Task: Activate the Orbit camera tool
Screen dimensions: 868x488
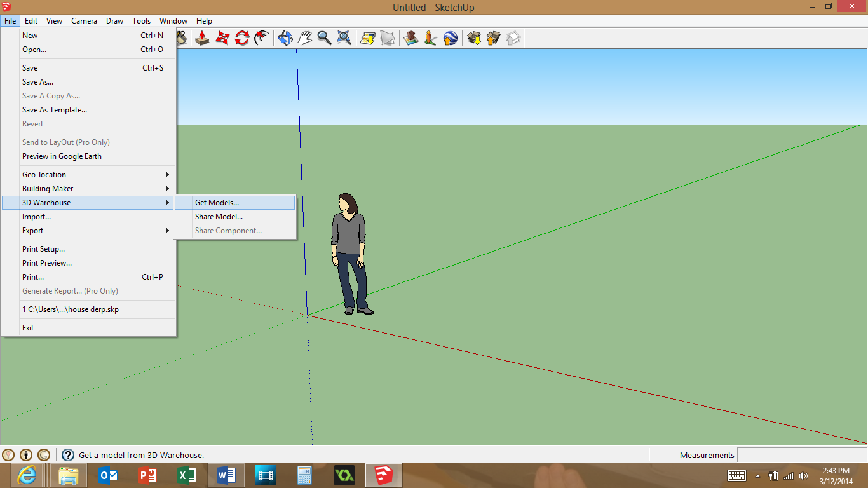Action: 285,38
